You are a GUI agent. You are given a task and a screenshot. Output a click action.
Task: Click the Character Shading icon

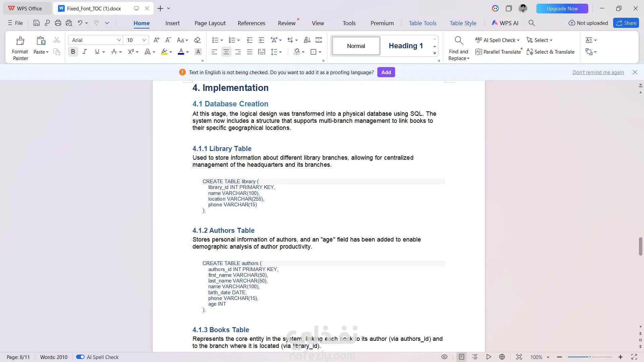(198, 52)
